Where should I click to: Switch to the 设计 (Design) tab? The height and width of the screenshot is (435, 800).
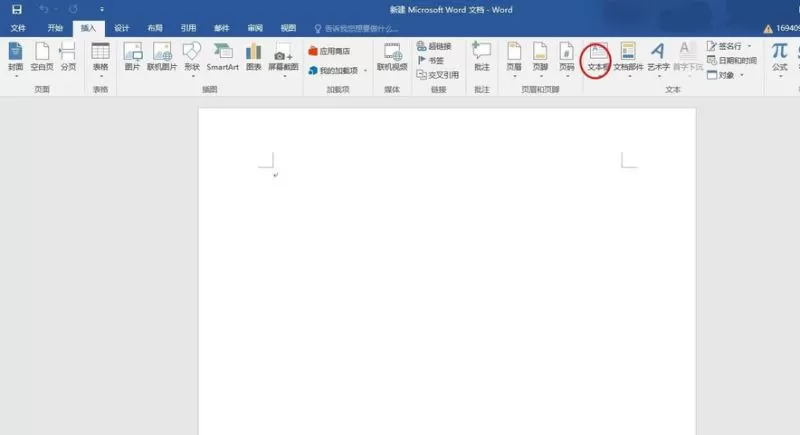point(121,28)
